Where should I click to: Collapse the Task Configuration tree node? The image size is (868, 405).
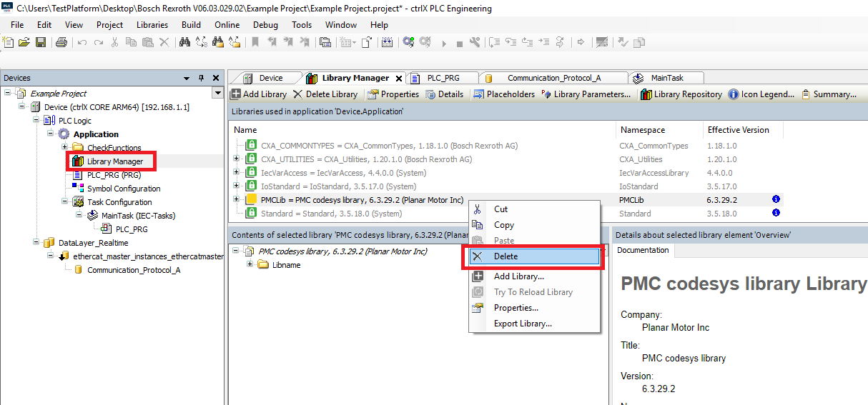(x=65, y=202)
